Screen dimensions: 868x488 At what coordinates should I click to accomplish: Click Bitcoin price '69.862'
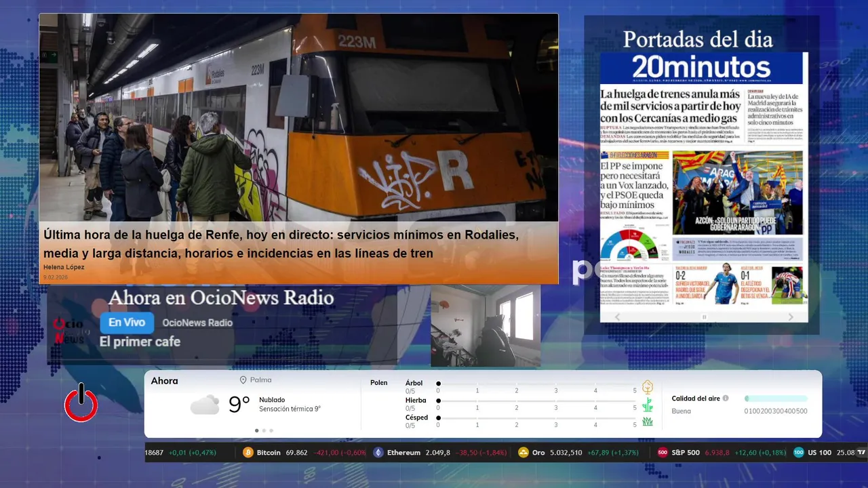(296, 453)
